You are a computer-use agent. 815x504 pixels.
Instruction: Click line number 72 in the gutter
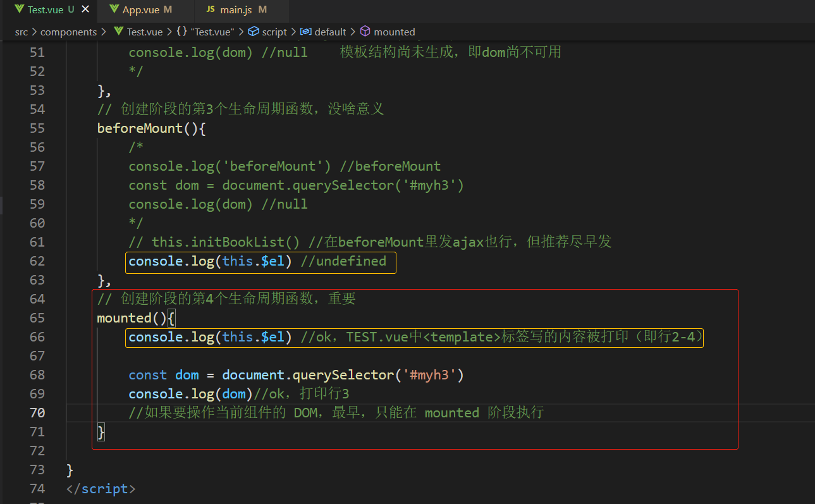37,450
